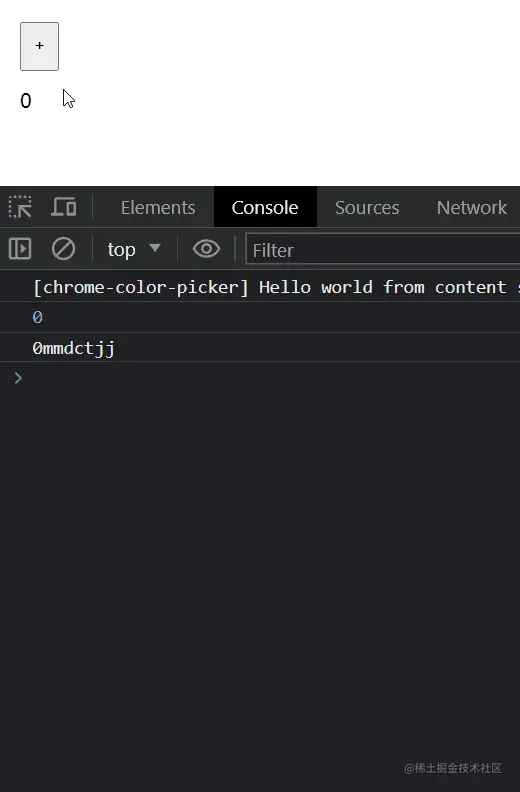Viewport: 520px width, 792px height.
Task: Clear the console with the ban icon
Action: (x=63, y=249)
